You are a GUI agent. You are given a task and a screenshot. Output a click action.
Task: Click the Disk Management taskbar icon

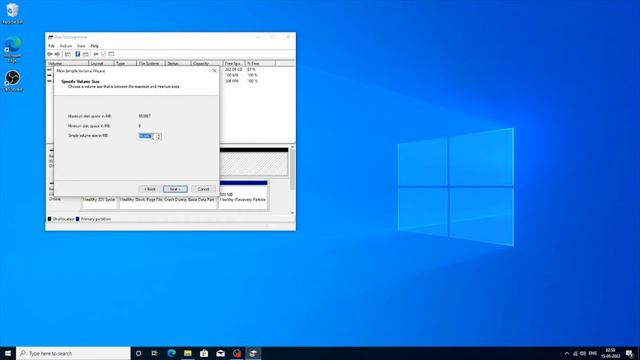coord(253,353)
